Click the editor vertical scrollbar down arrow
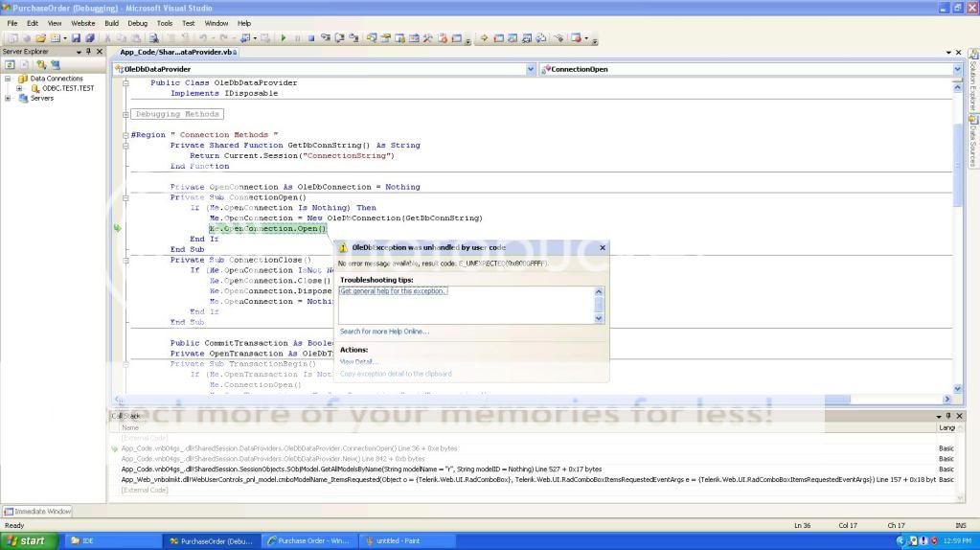 [958, 389]
